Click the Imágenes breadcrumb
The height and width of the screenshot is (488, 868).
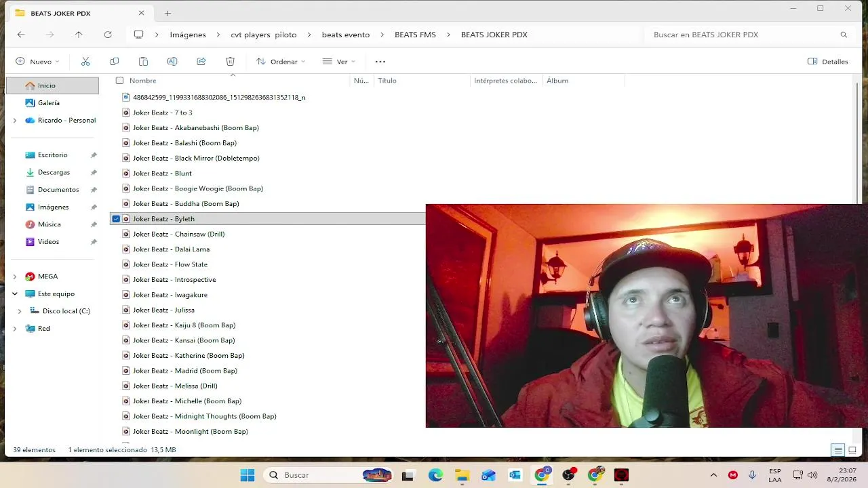(188, 35)
